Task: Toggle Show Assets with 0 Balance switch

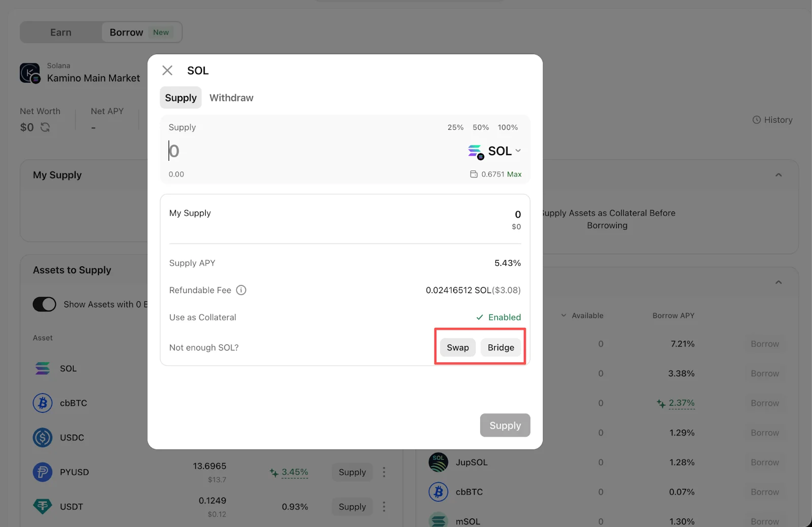Action: point(45,304)
